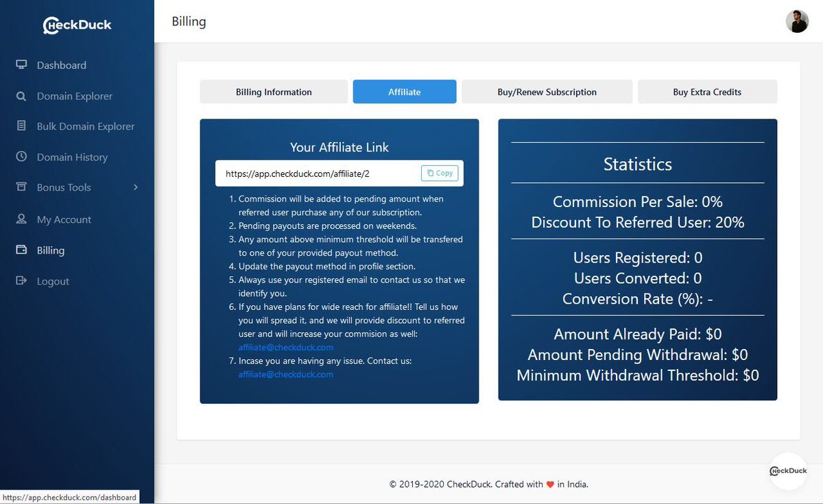
Task: Switch to the Billing Information tab
Action: click(x=274, y=92)
